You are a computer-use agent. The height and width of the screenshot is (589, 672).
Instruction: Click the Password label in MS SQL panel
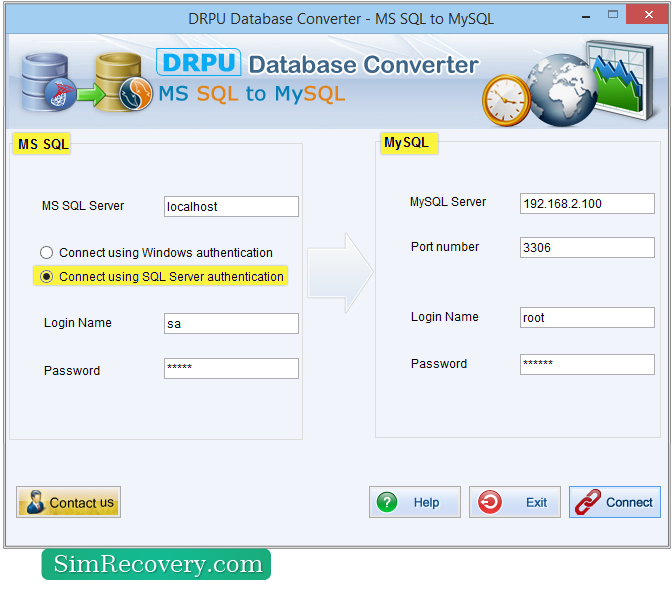(x=72, y=371)
